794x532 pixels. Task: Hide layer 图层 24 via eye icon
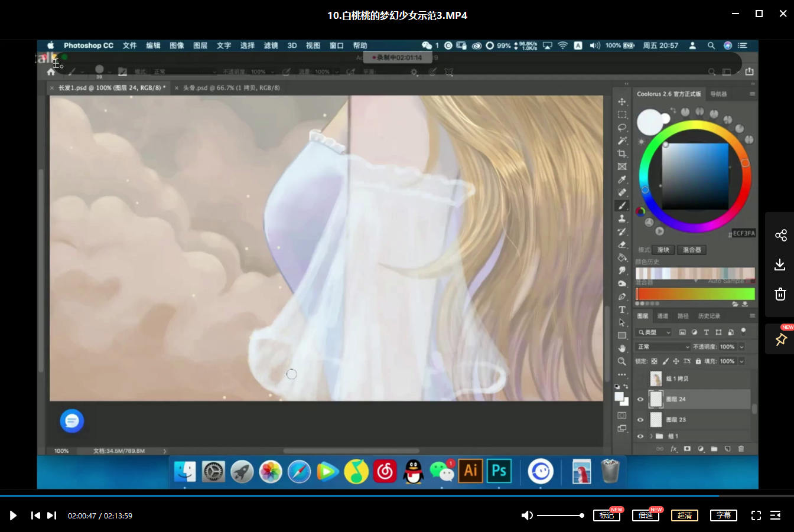(640, 399)
